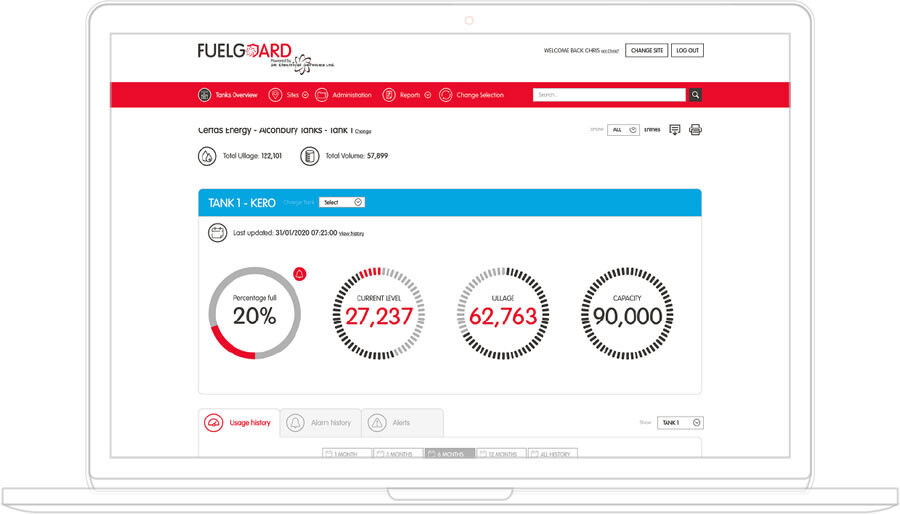This screenshot has height=514, width=900.
Task: Click the Alarm history bell icon
Action: click(295, 423)
